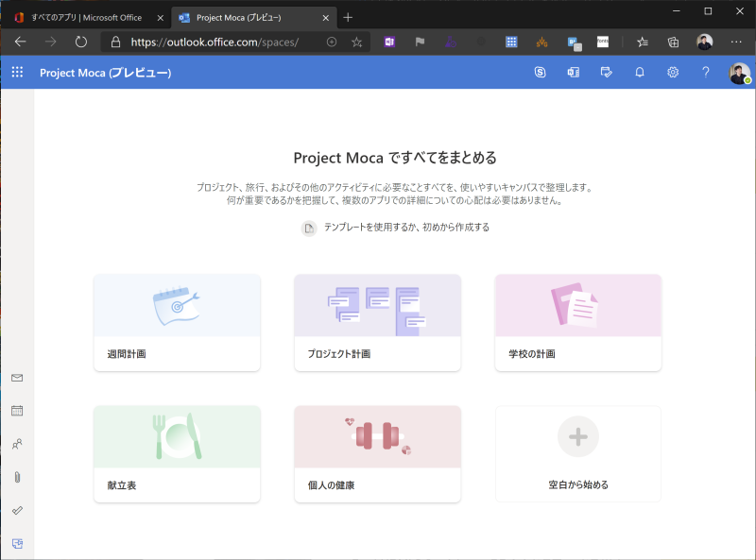756x560 pixels.
Task: Open Settings with the gear icon
Action: (x=672, y=72)
